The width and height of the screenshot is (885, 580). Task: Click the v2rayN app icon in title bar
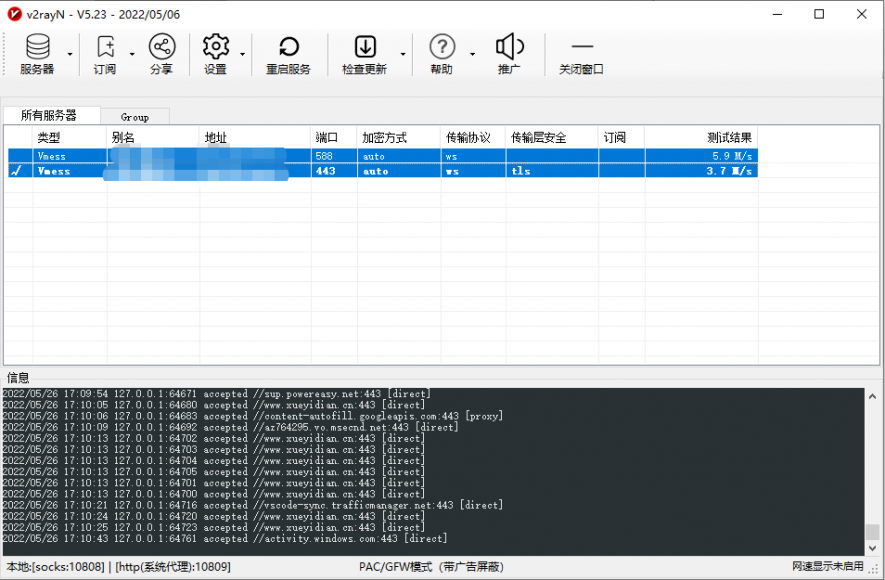pyautogui.click(x=14, y=14)
